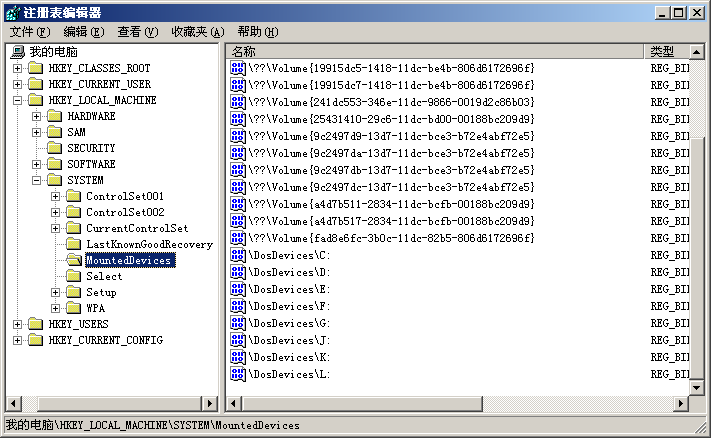711x438 pixels.
Task: Select the CurrentControlSet tree label
Action: (x=137, y=229)
